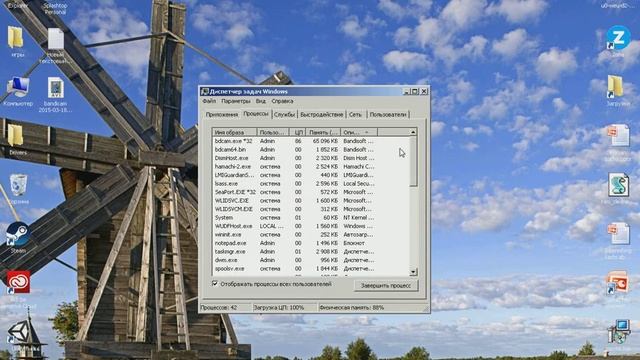This screenshot has height=360, width=640.
Task: Click the Завершить процесс button
Action: [x=386, y=285]
